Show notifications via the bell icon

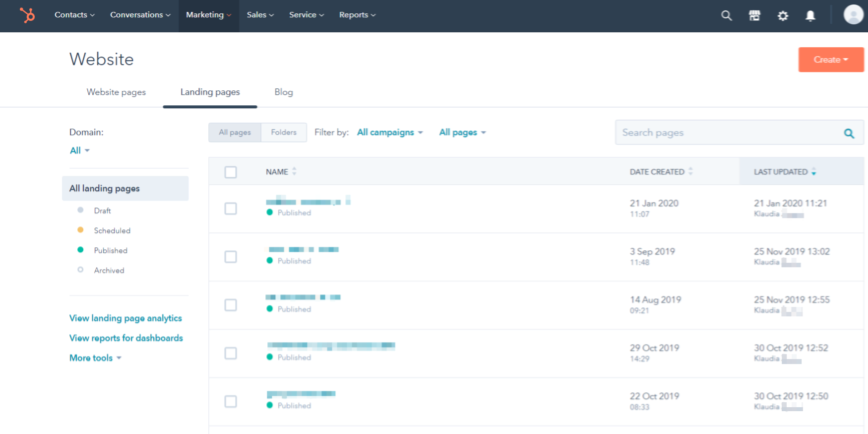point(810,16)
